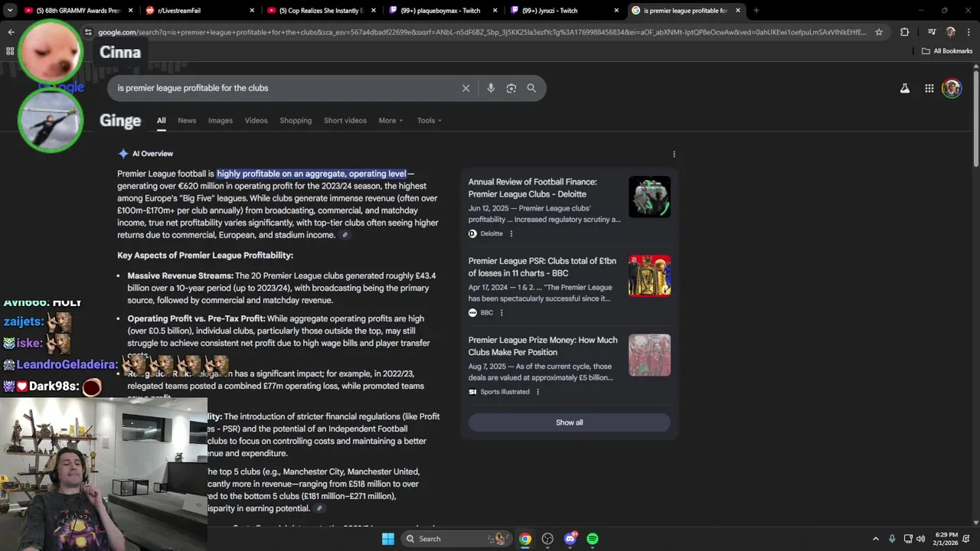
Task: Open Search Labs flask icon
Action: tap(905, 88)
